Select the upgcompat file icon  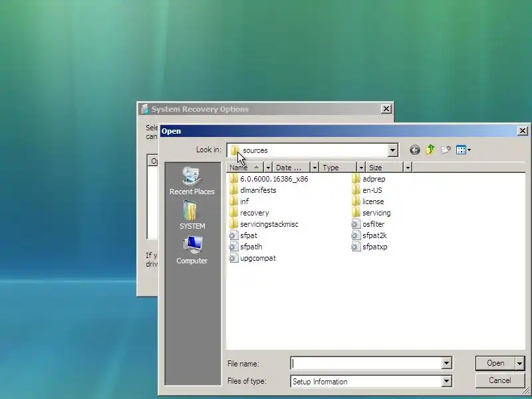pos(233,258)
